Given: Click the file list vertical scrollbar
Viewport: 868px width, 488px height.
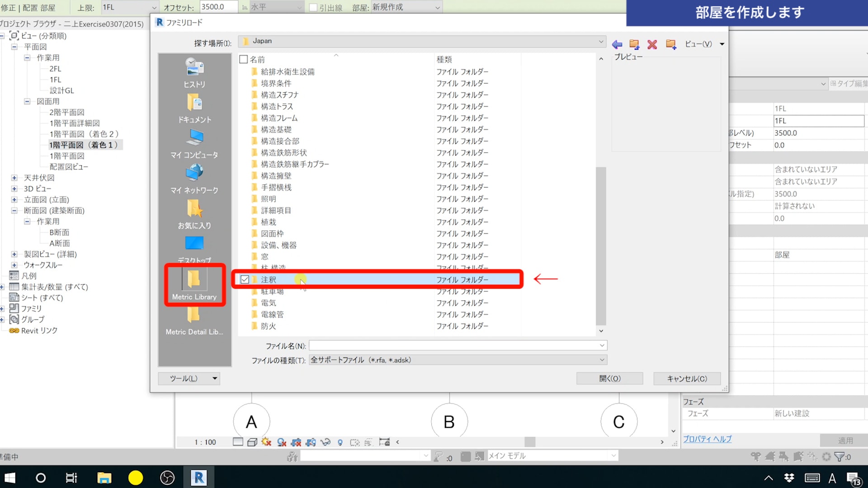Looking at the screenshot, I should click(x=601, y=246).
